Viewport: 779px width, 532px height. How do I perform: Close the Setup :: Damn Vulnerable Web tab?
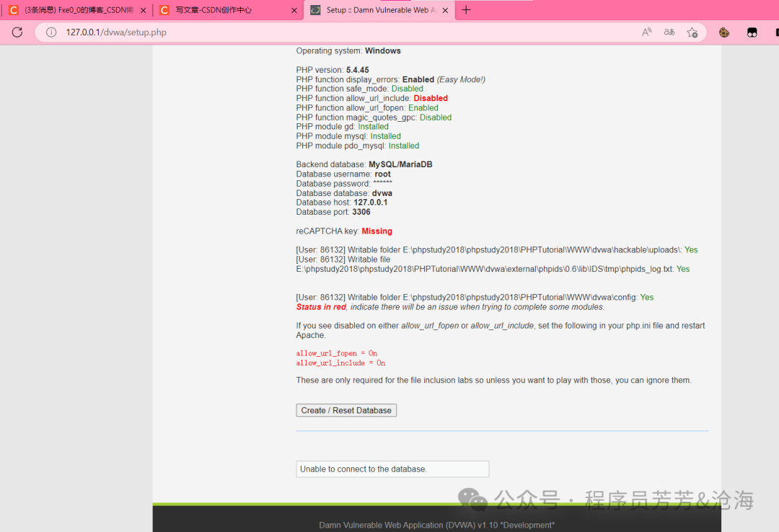(x=445, y=10)
